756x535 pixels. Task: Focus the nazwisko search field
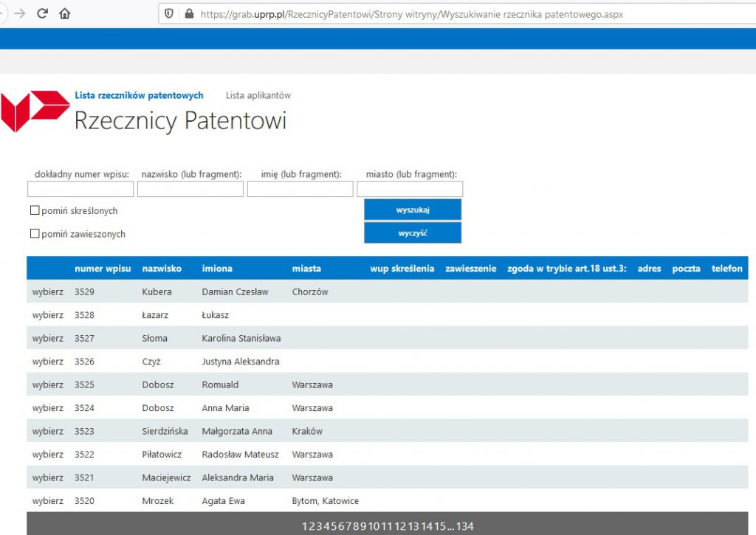pos(190,189)
